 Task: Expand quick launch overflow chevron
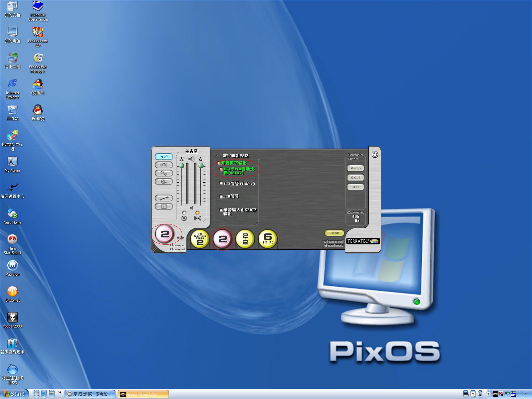tap(60, 392)
